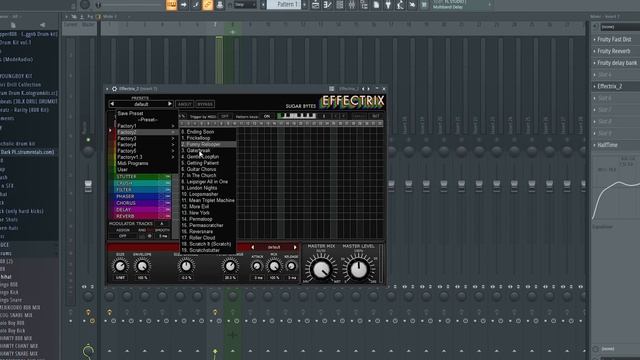Click the BYPASS button in Effectrix
The height and width of the screenshot is (360, 640).
coord(205,104)
